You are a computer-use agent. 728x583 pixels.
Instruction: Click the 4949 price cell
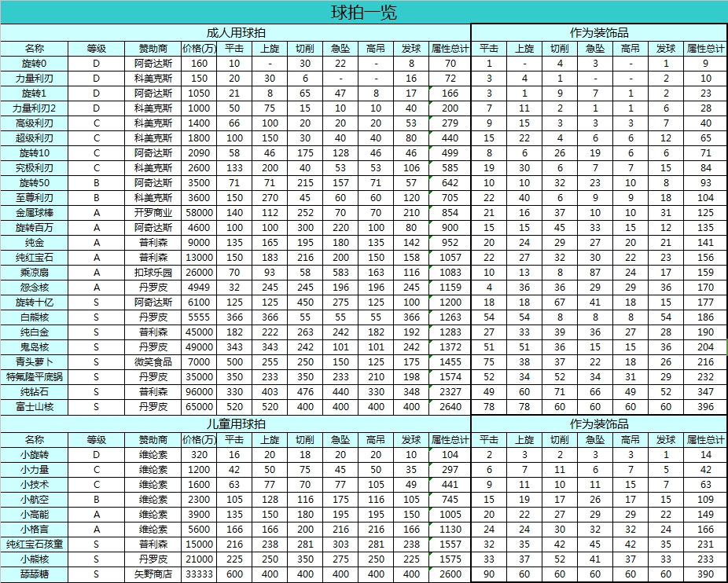pos(199,288)
